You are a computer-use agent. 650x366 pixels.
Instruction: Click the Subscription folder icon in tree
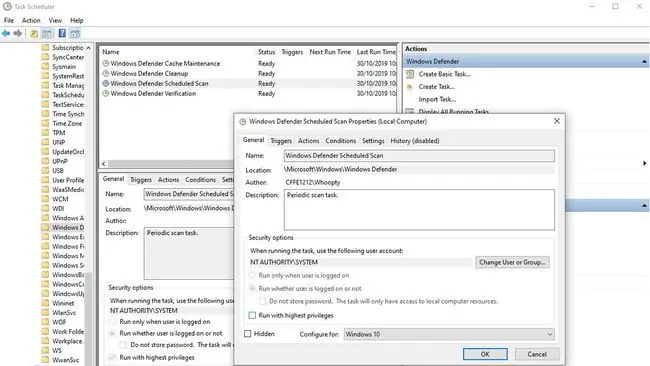pos(45,48)
